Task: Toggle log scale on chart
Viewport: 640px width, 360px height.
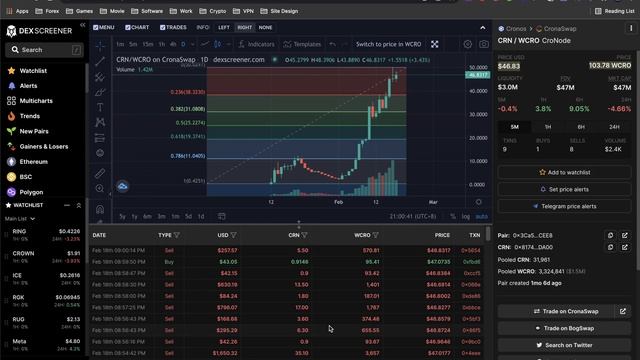Action: click(x=466, y=216)
